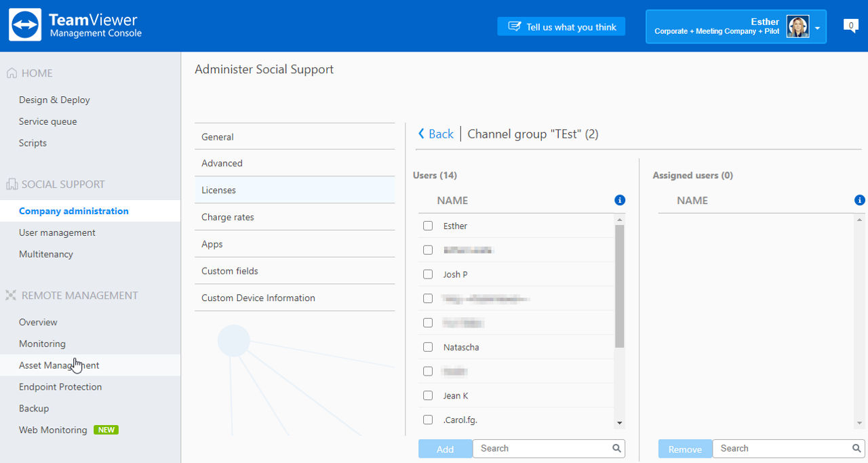Screen dimensions: 868x463
Task: Open User management page
Action: click(x=57, y=233)
